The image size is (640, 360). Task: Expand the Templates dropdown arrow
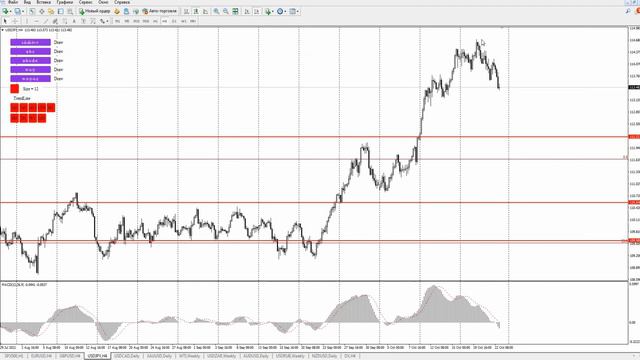[298, 11]
